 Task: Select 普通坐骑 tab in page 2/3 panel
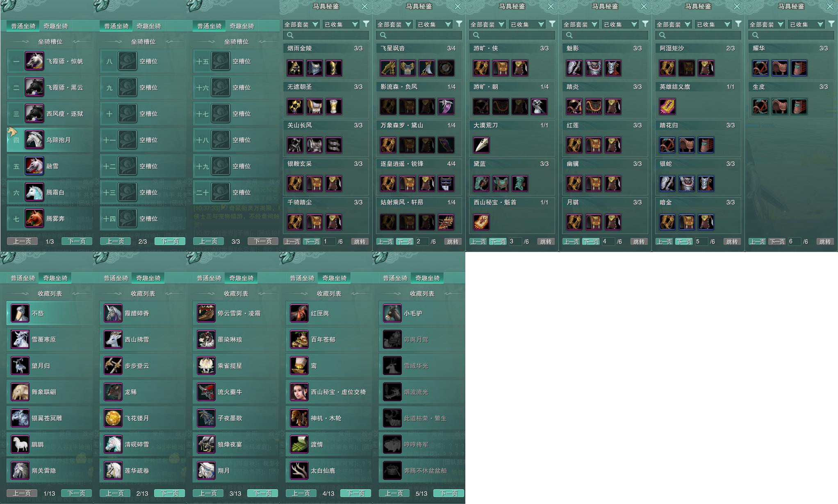coord(116,26)
